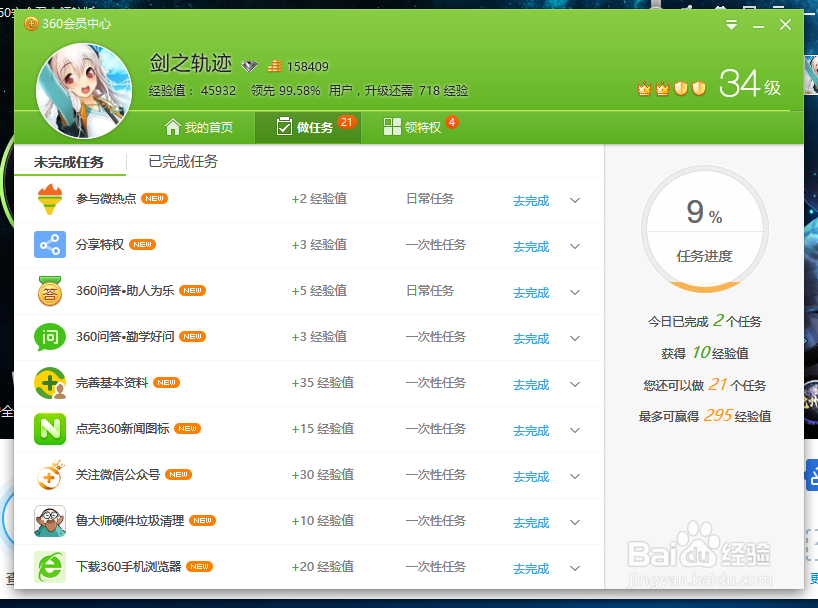
Task: Click +35 经验值 reward text
Action: (322, 383)
